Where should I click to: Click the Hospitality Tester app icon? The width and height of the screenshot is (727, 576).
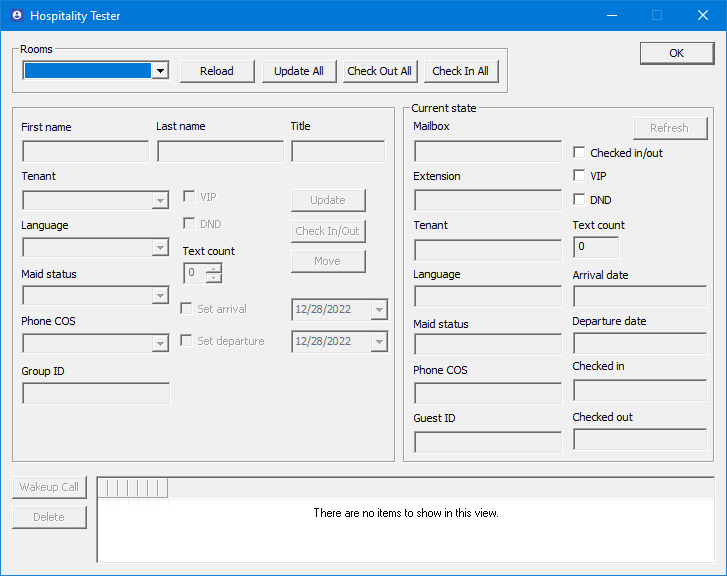click(x=15, y=16)
